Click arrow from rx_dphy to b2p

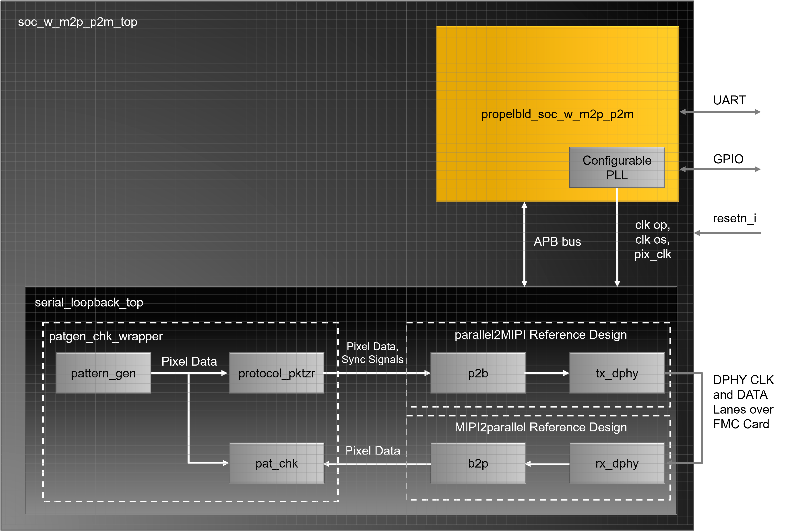coord(547,464)
